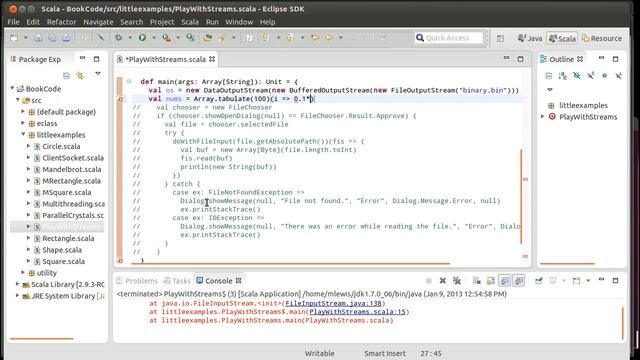Viewport: 640px width, 360px height.
Task: Open the Window menu
Action: (239, 22)
